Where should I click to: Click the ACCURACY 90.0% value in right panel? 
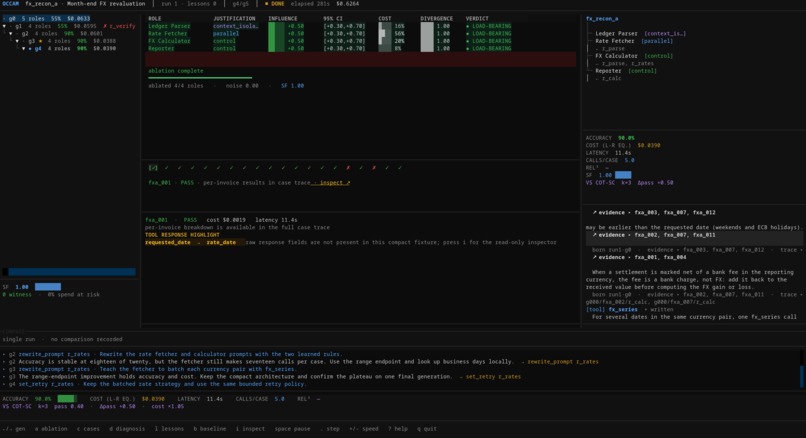(x=626, y=138)
